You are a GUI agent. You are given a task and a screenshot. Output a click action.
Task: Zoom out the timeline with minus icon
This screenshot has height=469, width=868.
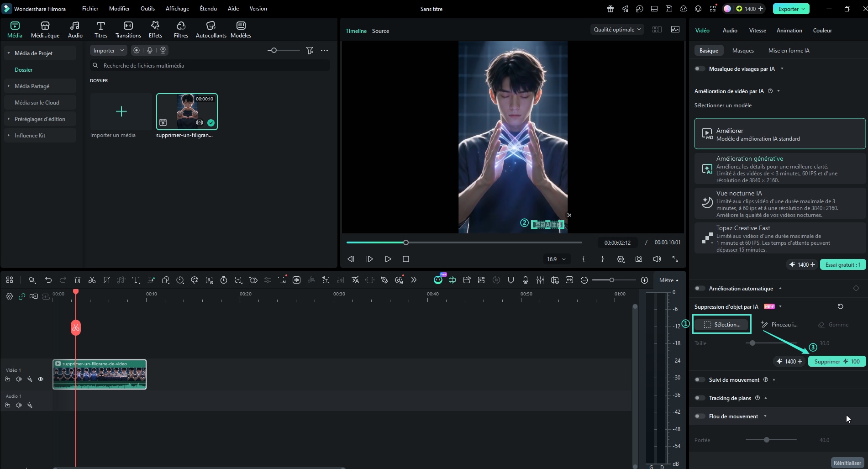pos(584,280)
